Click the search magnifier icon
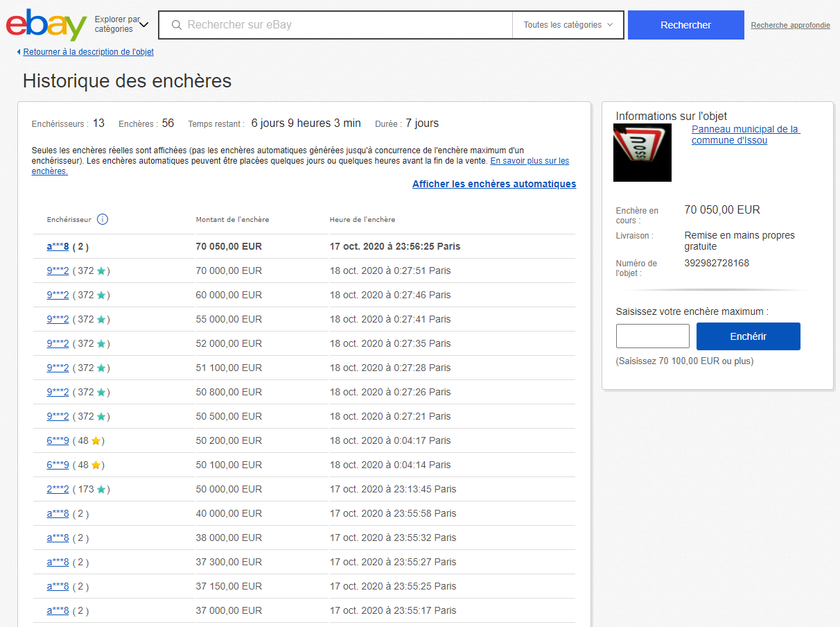 tap(177, 25)
